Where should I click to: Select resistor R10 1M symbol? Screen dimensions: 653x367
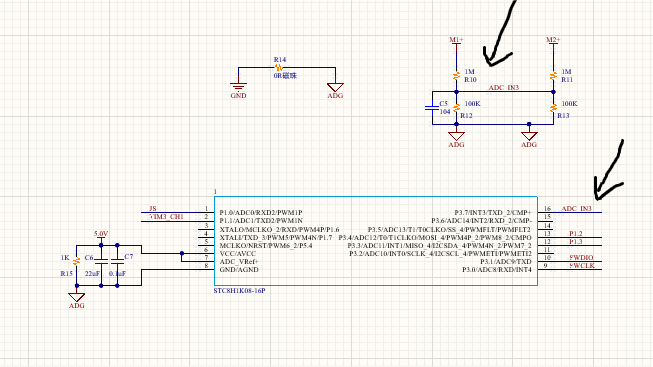click(x=456, y=76)
